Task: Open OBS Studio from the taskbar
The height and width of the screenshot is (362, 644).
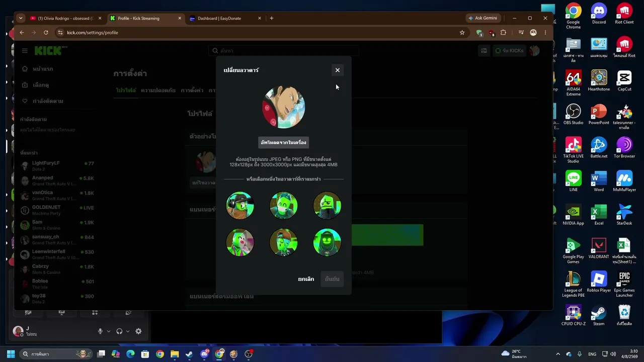Action: click(249, 354)
